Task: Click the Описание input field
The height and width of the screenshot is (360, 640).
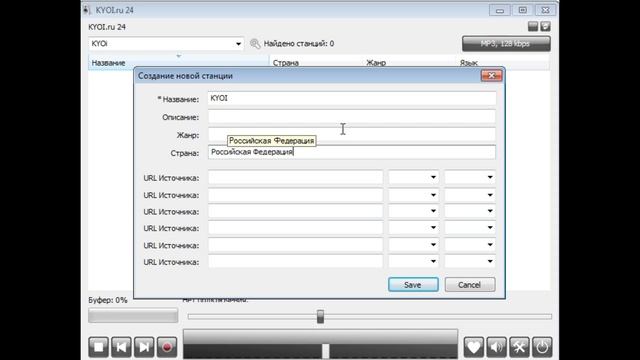Action: 352,117
